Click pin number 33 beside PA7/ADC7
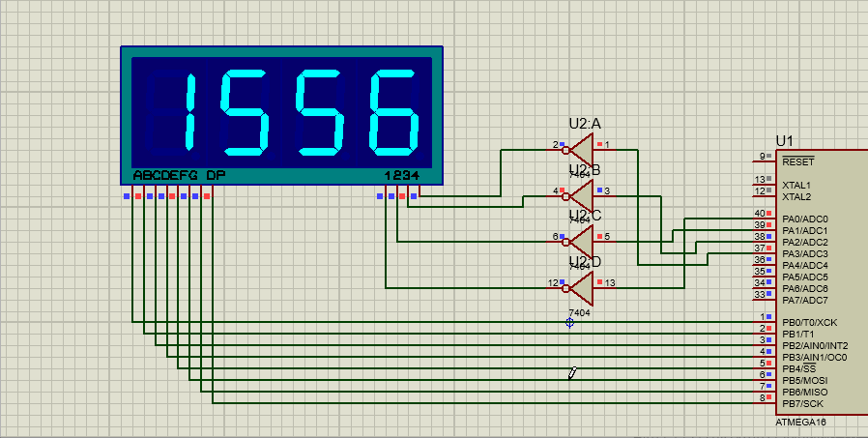 pyautogui.click(x=760, y=295)
